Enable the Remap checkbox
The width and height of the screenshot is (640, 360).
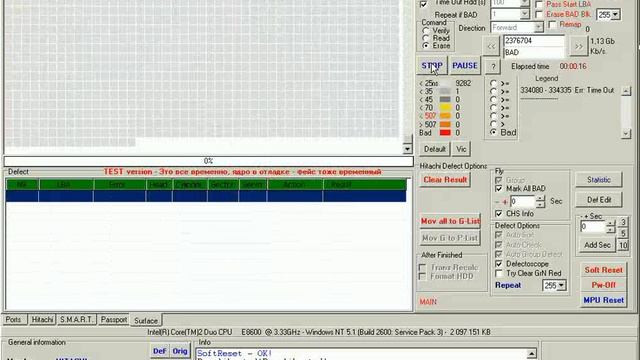click(552, 25)
